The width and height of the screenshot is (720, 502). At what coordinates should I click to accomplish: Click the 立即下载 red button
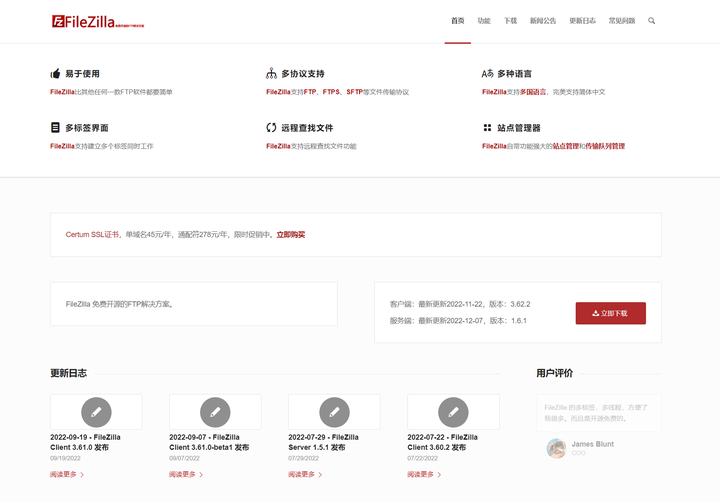pyautogui.click(x=611, y=313)
